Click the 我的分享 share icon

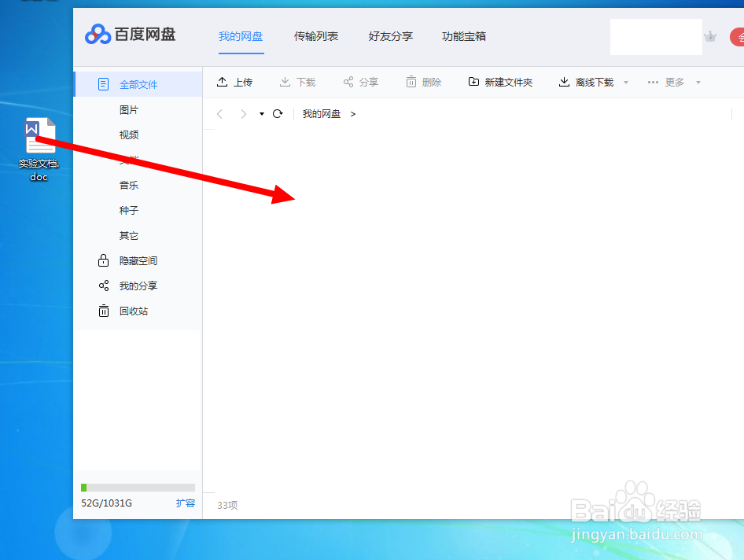point(104,286)
